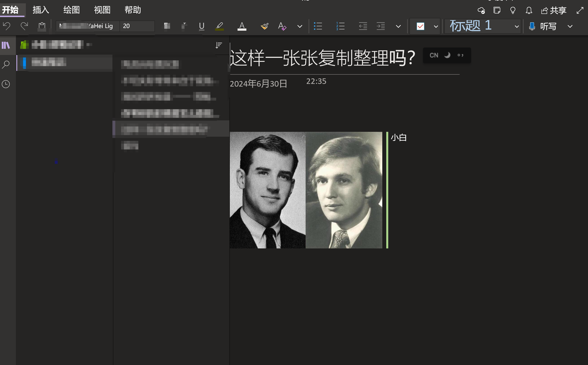Viewport: 588px width, 365px height.
Task: Activate the bulleted list icon
Action: click(318, 26)
